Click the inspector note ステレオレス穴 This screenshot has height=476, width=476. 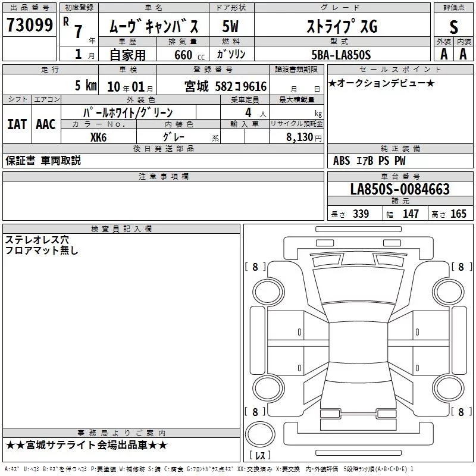(x=37, y=239)
